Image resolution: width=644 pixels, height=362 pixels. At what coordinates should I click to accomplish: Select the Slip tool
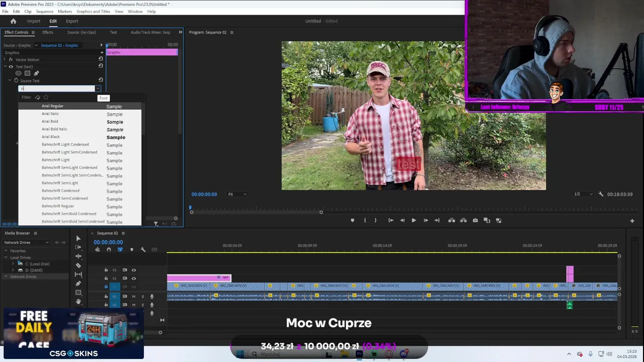click(78, 275)
